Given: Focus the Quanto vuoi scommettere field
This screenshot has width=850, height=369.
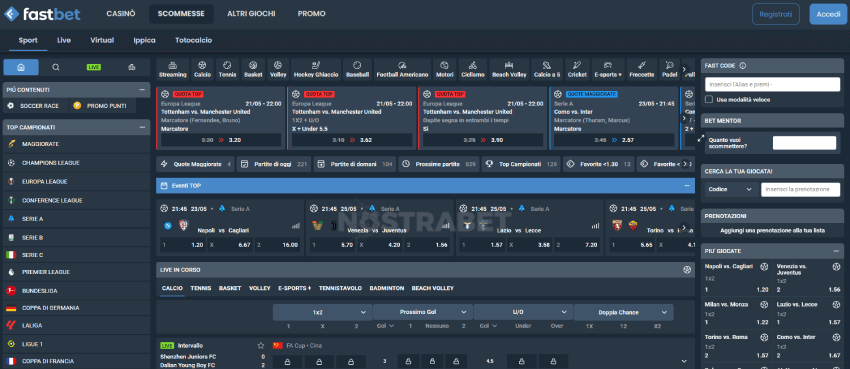Looking at the screenshot, I should (x=804, y=143).
